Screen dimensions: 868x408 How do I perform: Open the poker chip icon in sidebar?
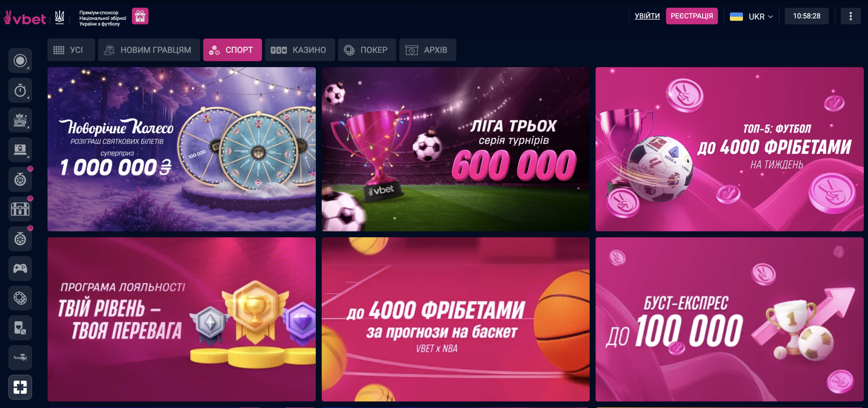click(20, 298)
